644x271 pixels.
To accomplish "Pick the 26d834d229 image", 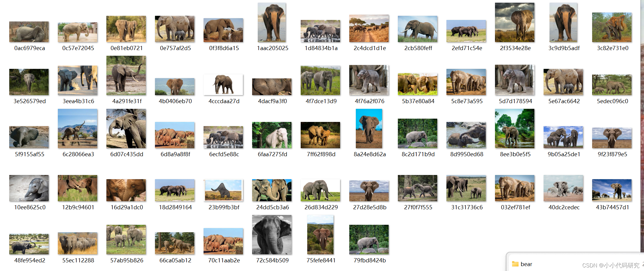I will (320, 190).
